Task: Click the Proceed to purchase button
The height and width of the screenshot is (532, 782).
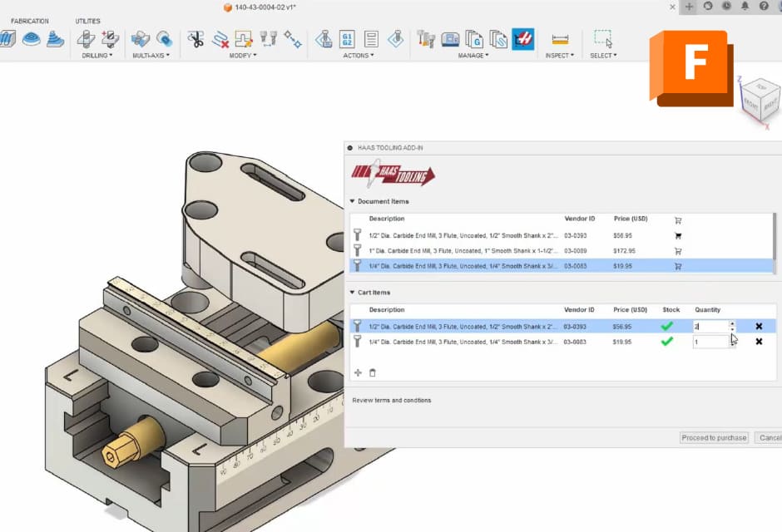Action: (714, 437)
